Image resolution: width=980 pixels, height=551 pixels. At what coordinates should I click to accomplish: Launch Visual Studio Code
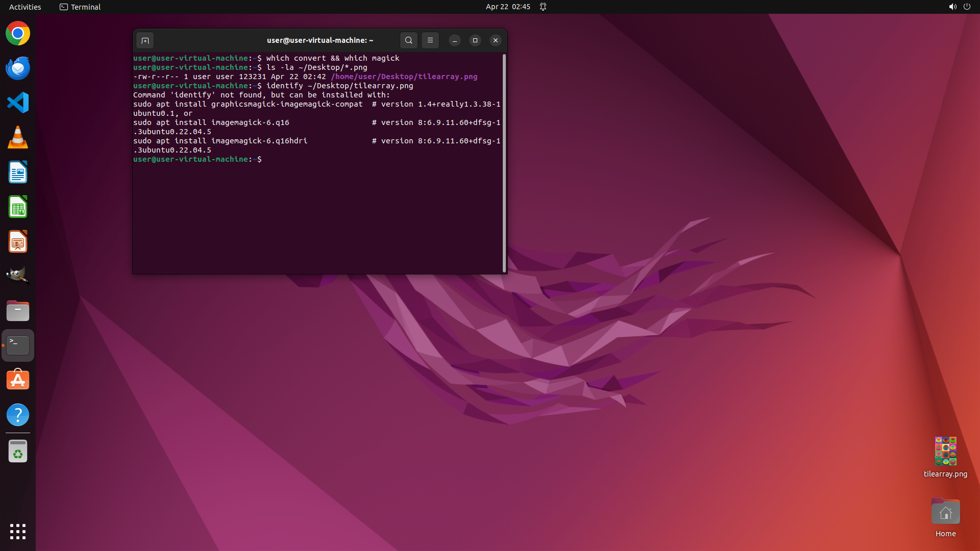pyautogui.click(x=18, y=103)
